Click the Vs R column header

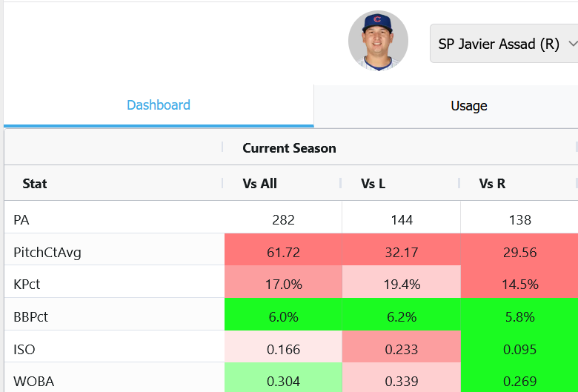click(x=492, y=183)
